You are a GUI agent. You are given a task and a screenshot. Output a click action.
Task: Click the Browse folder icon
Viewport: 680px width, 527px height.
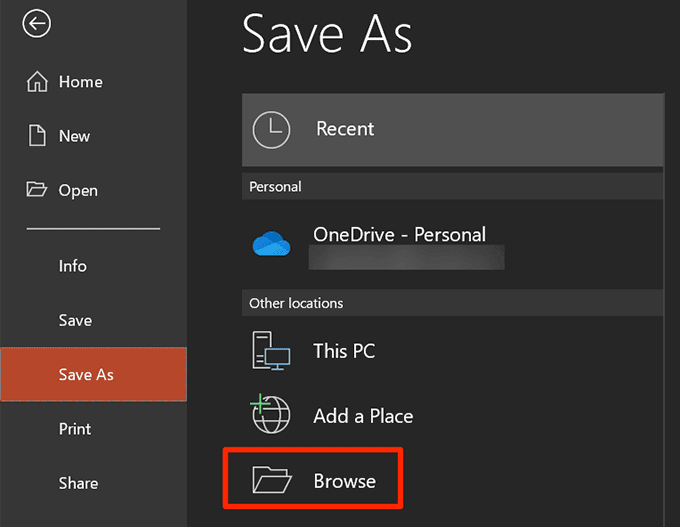[x=272, y=481]
